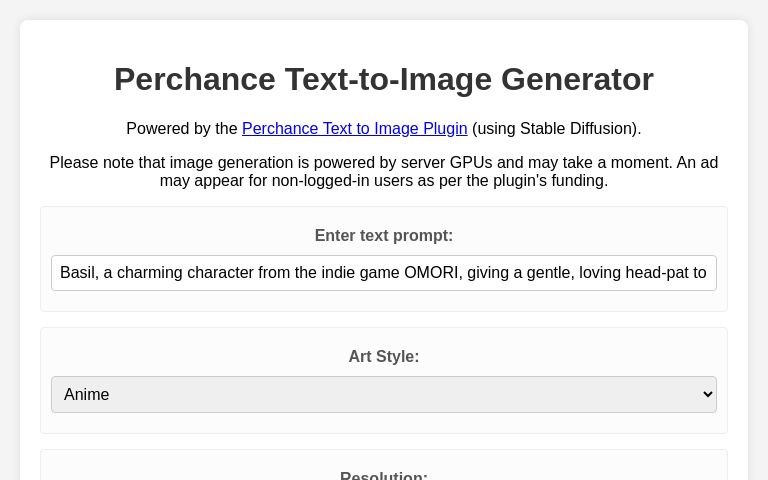Open the Art Style dropdown showing Anime
The height and width of the screenshot is (480, 768).
(384, 395)
